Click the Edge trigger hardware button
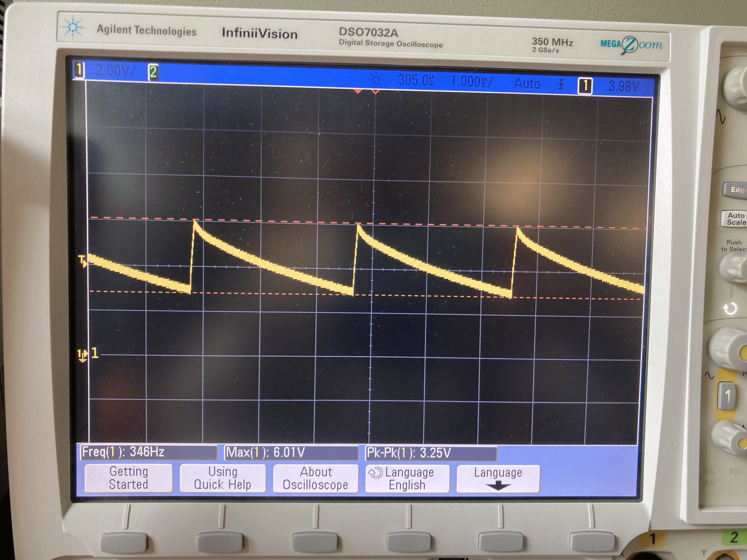 [735, 190]
